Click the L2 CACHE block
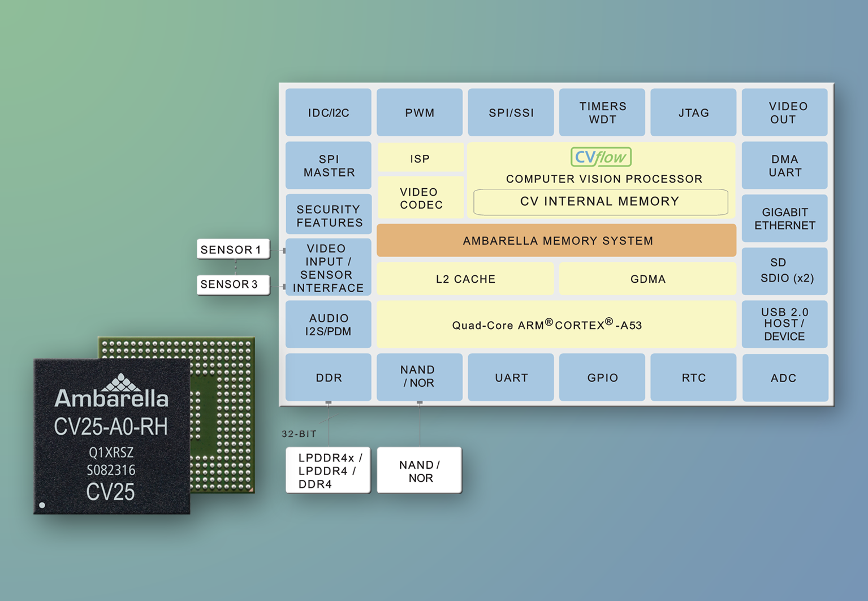Viewport: 868px width, 601px height. (x=465, y=279)
